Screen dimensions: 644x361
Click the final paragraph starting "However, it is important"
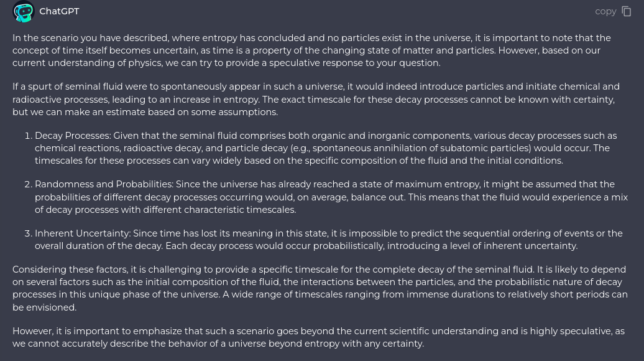pos(311,337)
